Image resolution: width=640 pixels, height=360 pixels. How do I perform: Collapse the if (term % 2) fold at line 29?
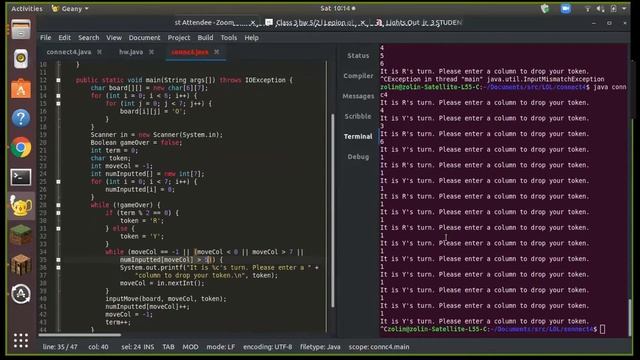(58, 213)
